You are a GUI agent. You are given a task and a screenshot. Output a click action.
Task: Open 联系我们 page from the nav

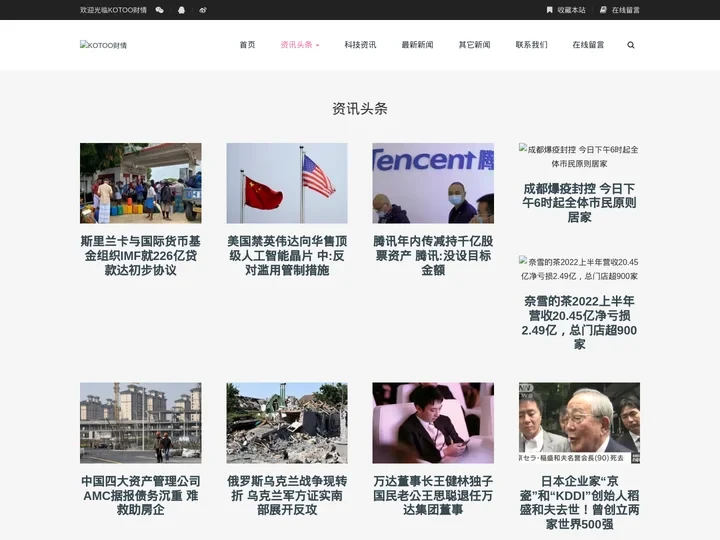531,45
